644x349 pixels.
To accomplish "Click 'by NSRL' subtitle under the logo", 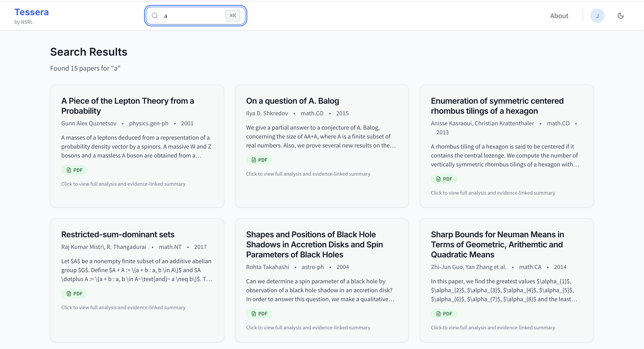I will click(x=23, y=22).
